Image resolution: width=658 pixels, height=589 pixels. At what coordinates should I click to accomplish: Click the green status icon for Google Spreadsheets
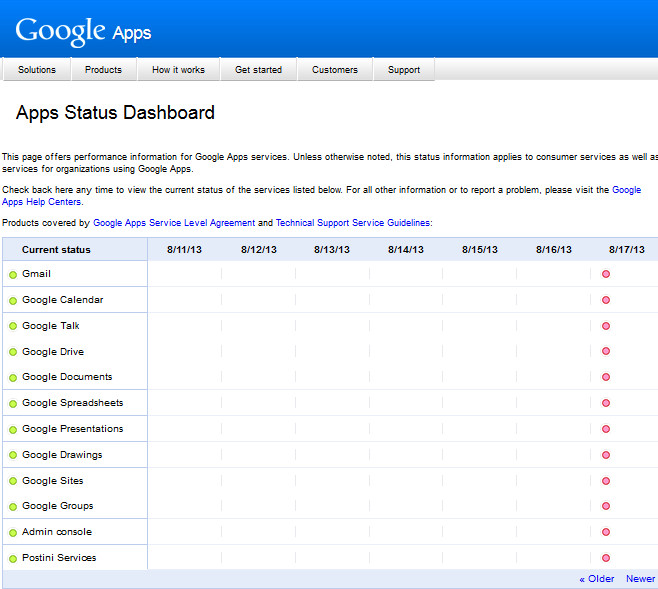[x=13, y=404]
